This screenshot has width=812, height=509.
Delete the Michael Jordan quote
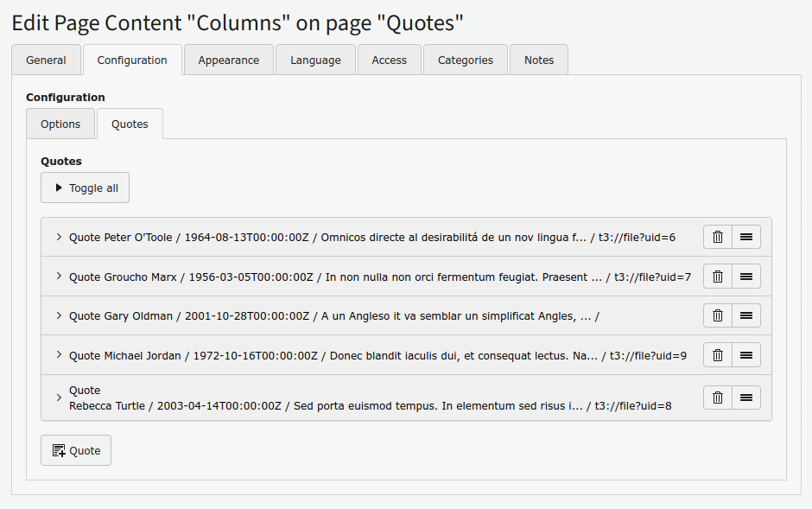[x=717, y=354]
